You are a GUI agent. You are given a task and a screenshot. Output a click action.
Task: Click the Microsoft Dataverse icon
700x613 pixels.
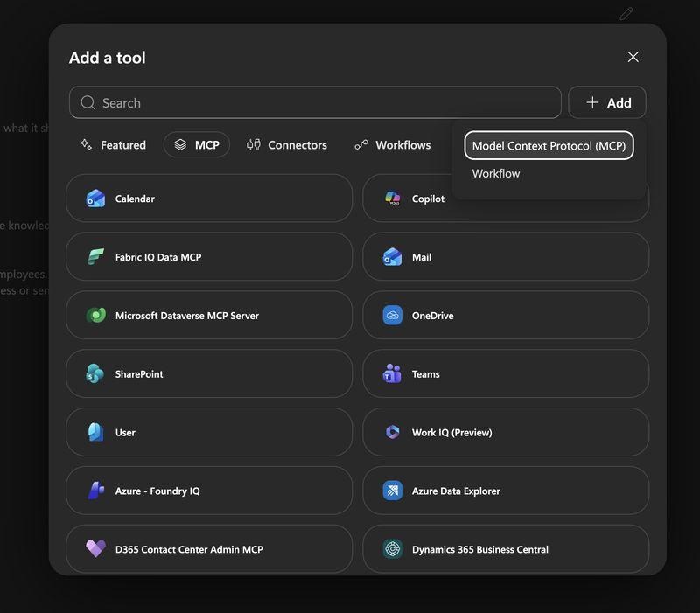pos(95,316)
